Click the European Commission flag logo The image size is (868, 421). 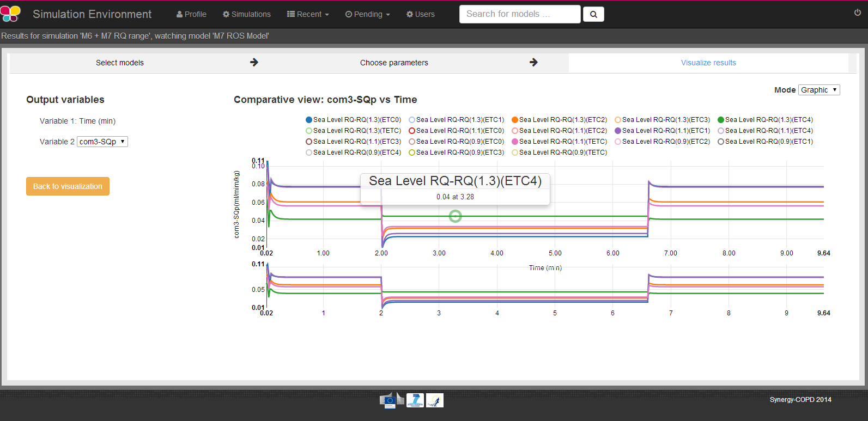click(x=391, y=400)
